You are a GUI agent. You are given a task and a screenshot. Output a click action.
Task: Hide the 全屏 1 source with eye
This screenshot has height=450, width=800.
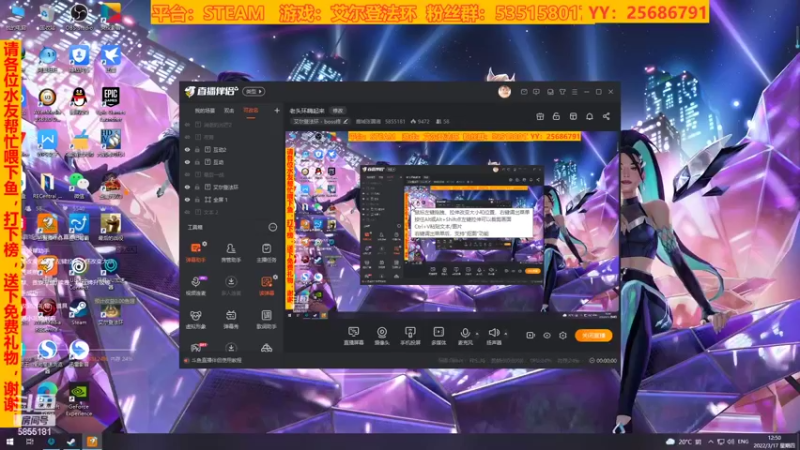click(187, 199)
